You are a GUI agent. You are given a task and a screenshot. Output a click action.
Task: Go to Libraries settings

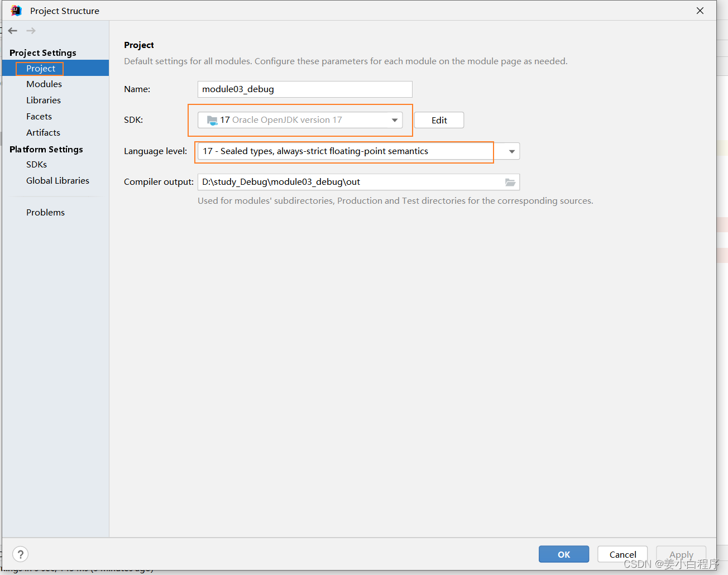[x=44, y=100]
